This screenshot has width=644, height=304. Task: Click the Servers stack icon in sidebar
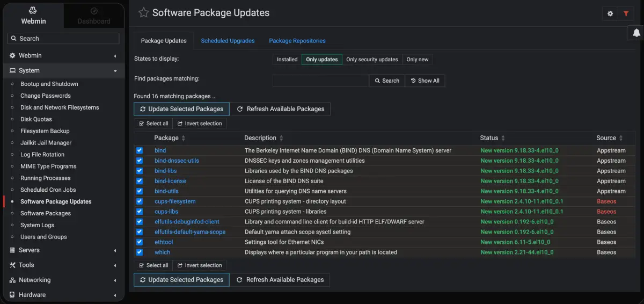[13, 250]
